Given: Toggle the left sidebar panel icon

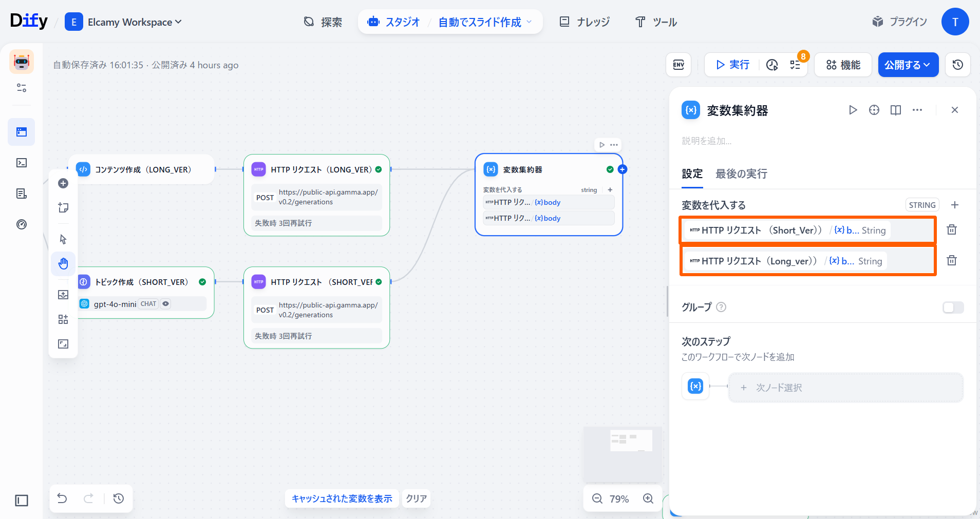Looking at the screenshot, I should (22, 501).
